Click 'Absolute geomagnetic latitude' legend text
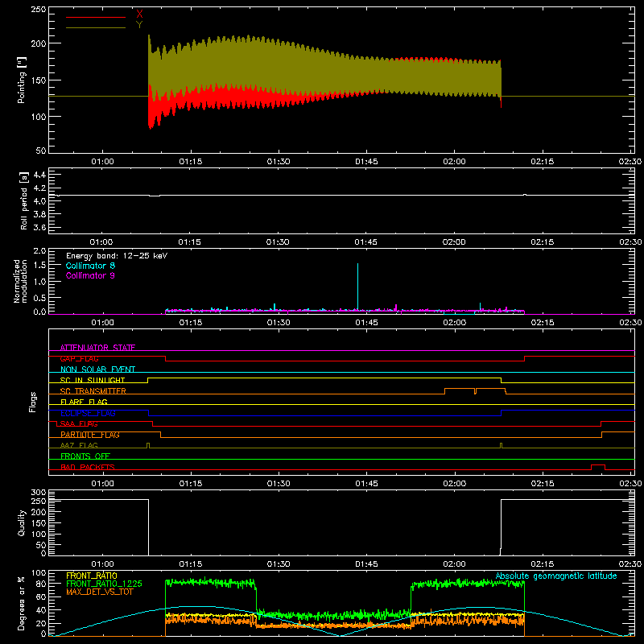 (x=556, y=576)
